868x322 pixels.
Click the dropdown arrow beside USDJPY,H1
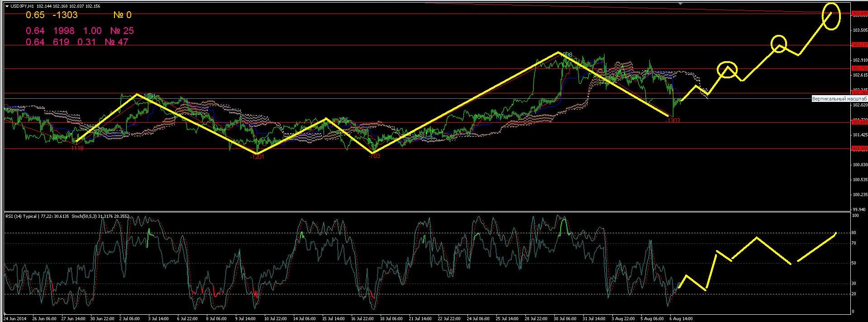[x=6, y=6]
